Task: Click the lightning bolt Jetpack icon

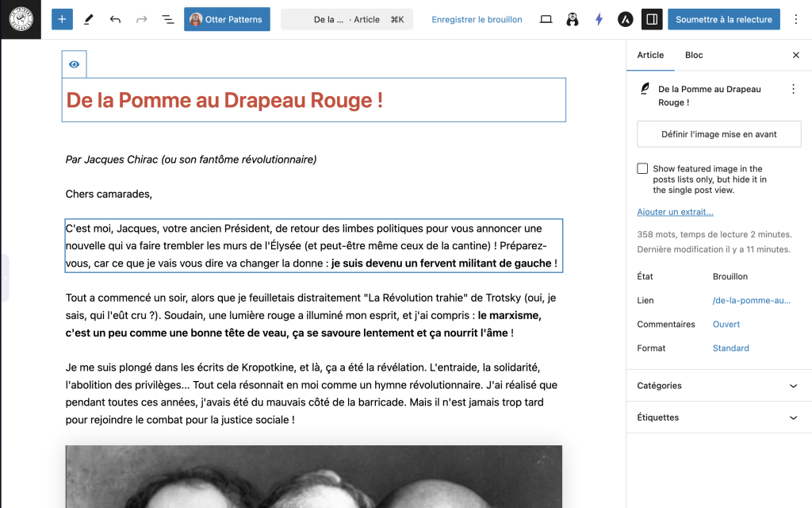Action: (599, 19)
